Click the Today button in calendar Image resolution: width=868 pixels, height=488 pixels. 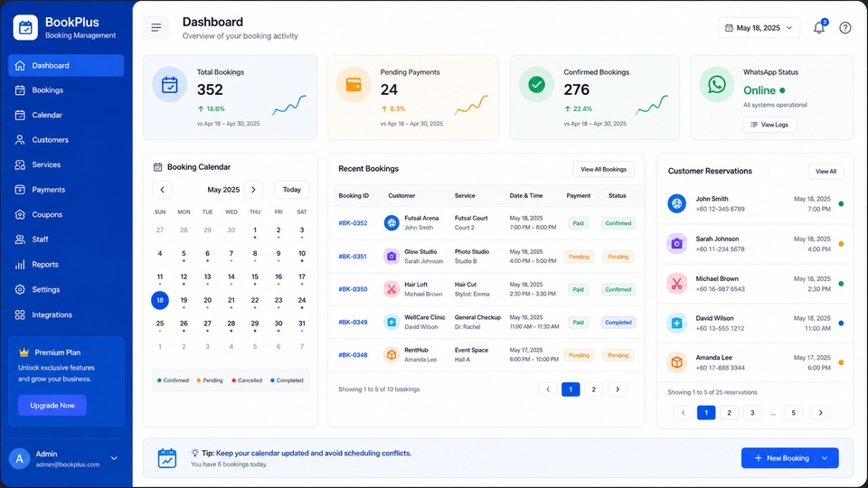pos(292,190)
